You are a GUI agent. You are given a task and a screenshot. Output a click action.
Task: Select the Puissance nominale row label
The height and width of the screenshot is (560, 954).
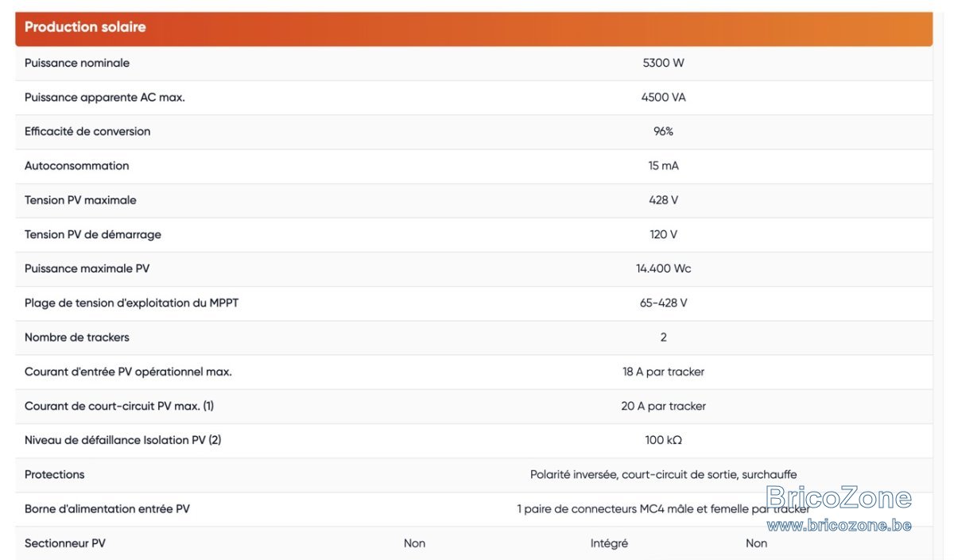77,63
